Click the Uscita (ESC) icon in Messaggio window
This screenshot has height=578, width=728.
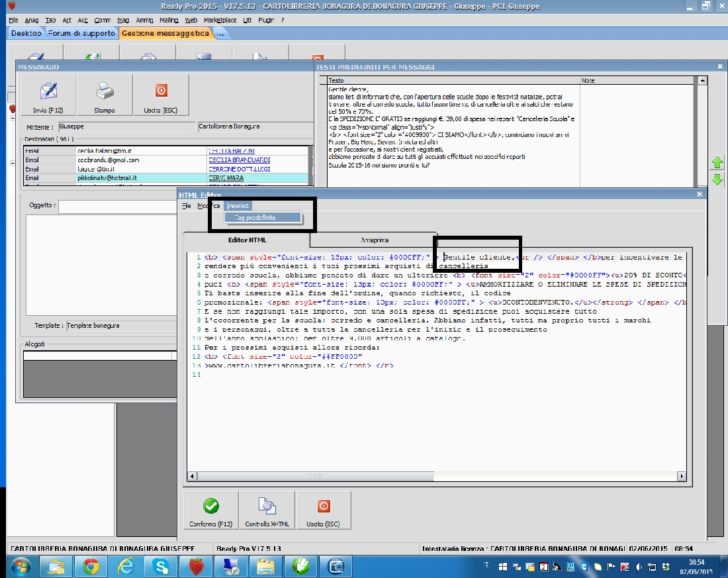(x=161, y=91)
